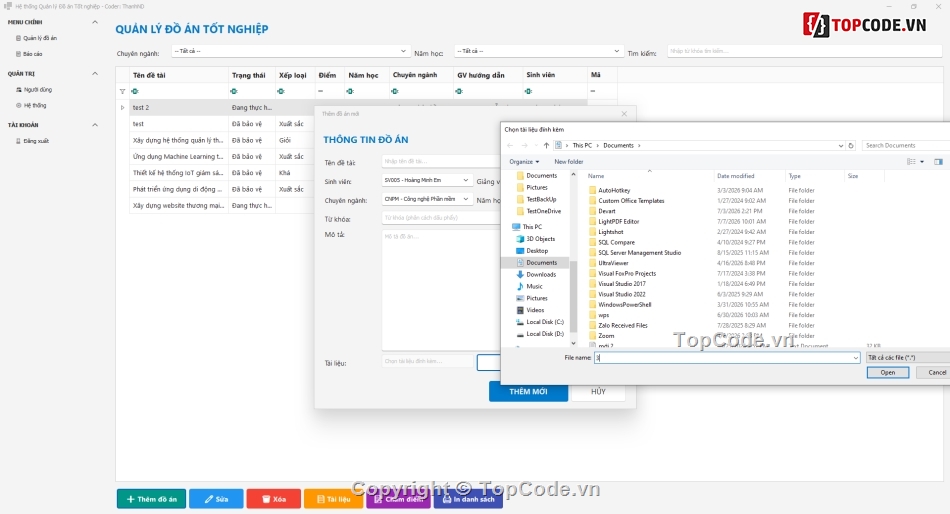Toggle the preview pane icon
This screenshot has height=514, width=950.
pyautogui.click(x=938, y=162)
